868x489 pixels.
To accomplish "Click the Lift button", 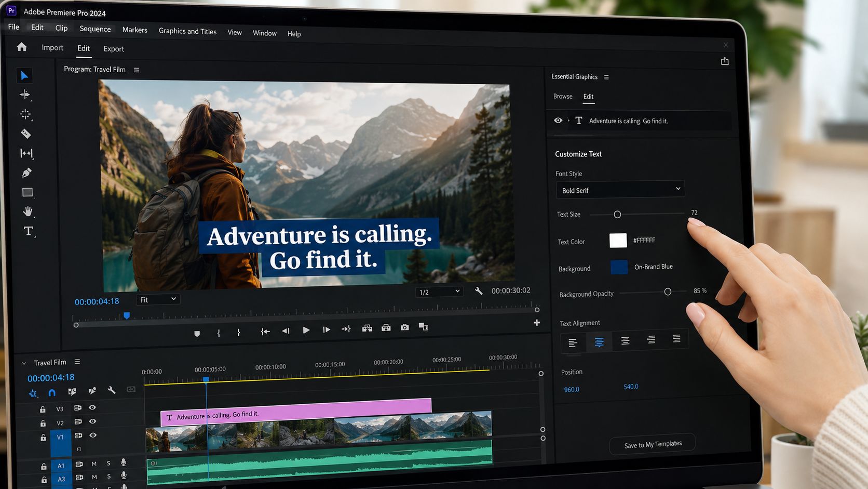I will (x=367, y=328).
